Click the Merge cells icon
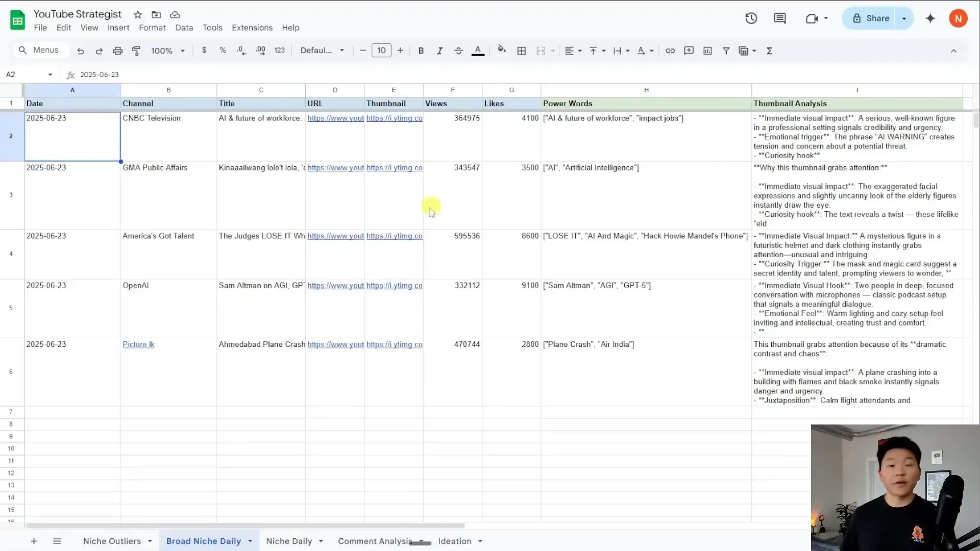 (x=541, y=51)
